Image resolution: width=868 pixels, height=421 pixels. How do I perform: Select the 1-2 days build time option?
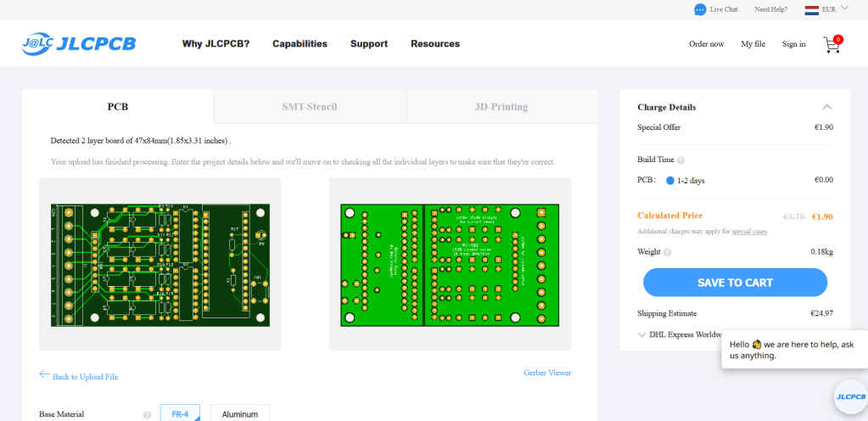[x=670, y=181]
